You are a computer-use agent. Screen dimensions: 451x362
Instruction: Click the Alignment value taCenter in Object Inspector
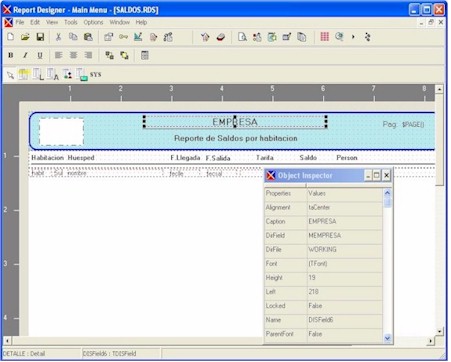point(345,208)
